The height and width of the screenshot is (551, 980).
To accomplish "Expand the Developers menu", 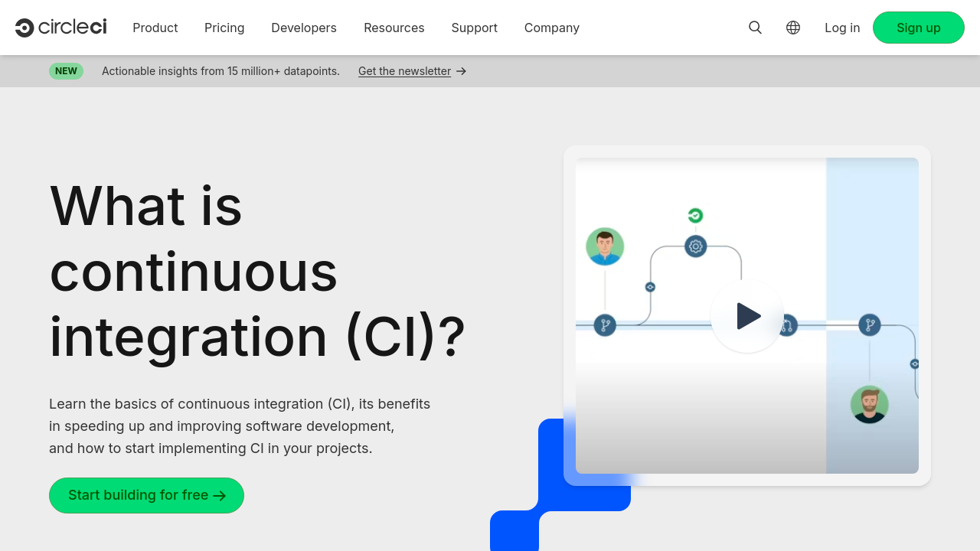I will click(304, 28).
